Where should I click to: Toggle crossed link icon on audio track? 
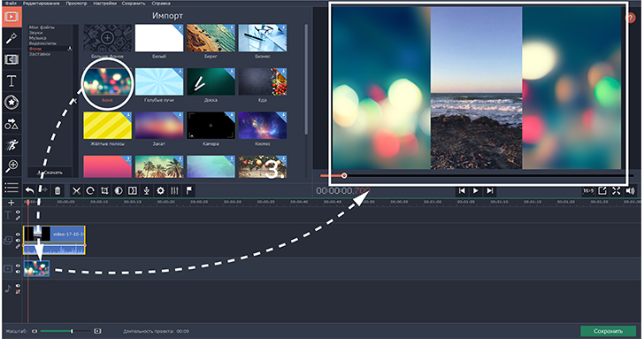(x=18, y=291)
